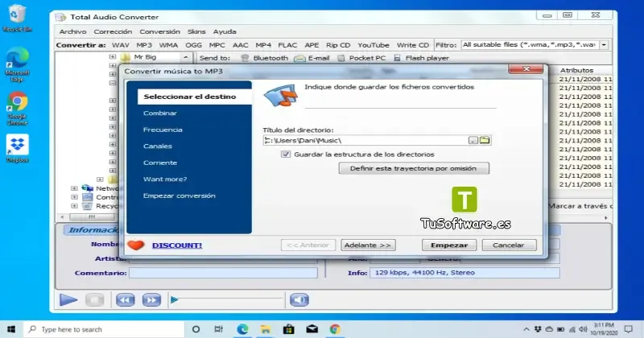Play the audio track

click(68, 300)
